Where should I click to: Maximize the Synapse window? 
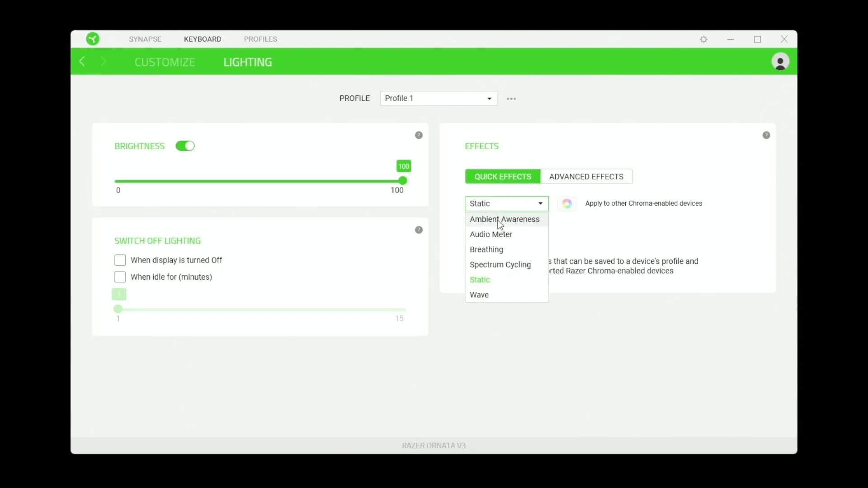tap(758, 39)
